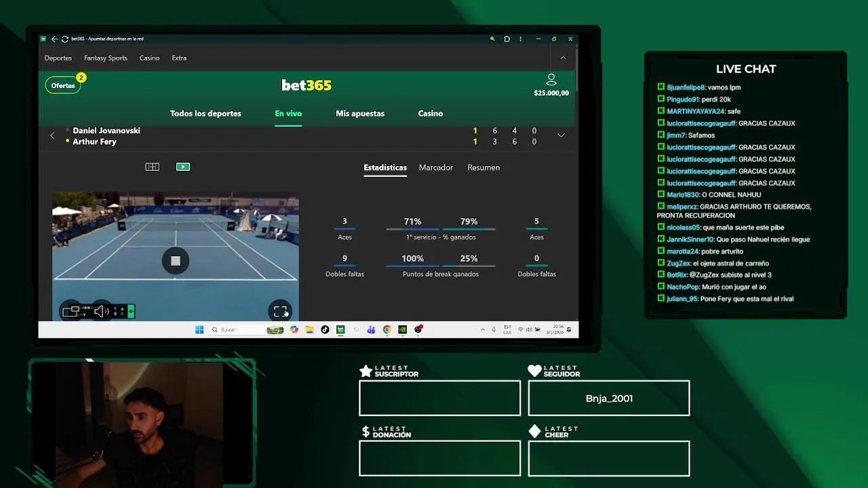Select player Arthur Fery

point(94,142)
